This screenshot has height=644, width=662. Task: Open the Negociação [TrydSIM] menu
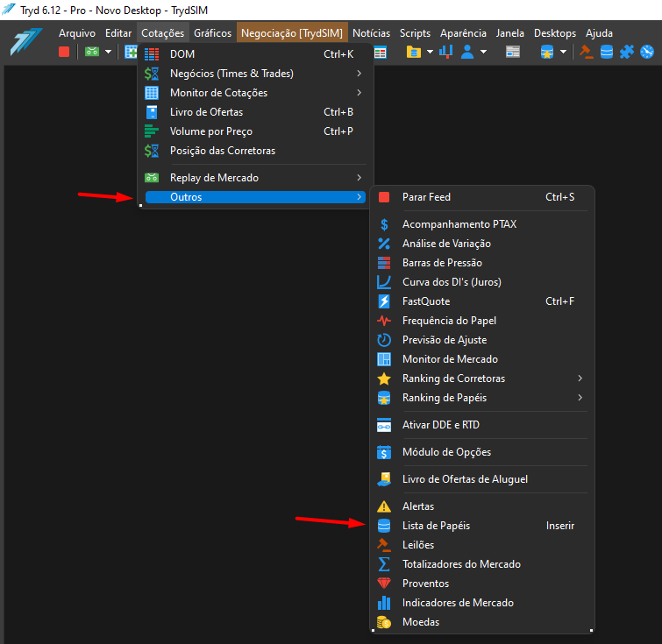(x=292, y=33)
